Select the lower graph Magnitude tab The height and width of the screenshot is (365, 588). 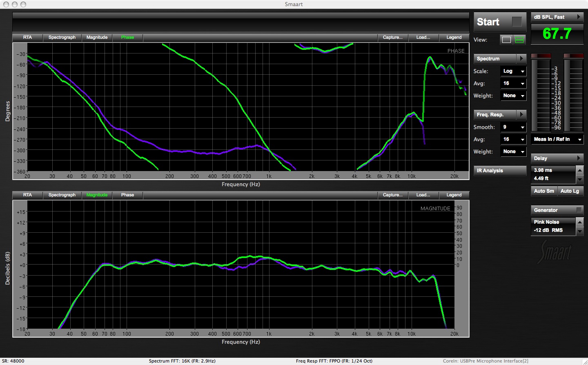tap(97, 195)
